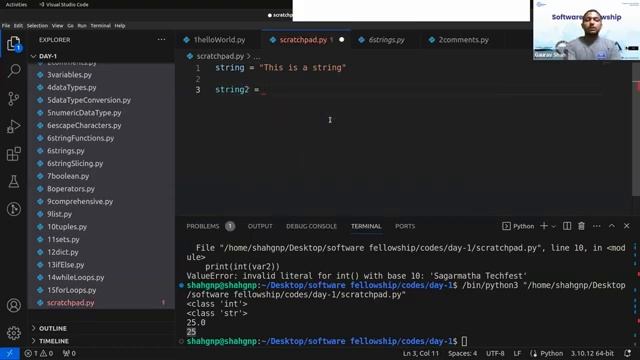Open the Run and Debug view
This screenshot has height=360, width=640.
(13, 127)
